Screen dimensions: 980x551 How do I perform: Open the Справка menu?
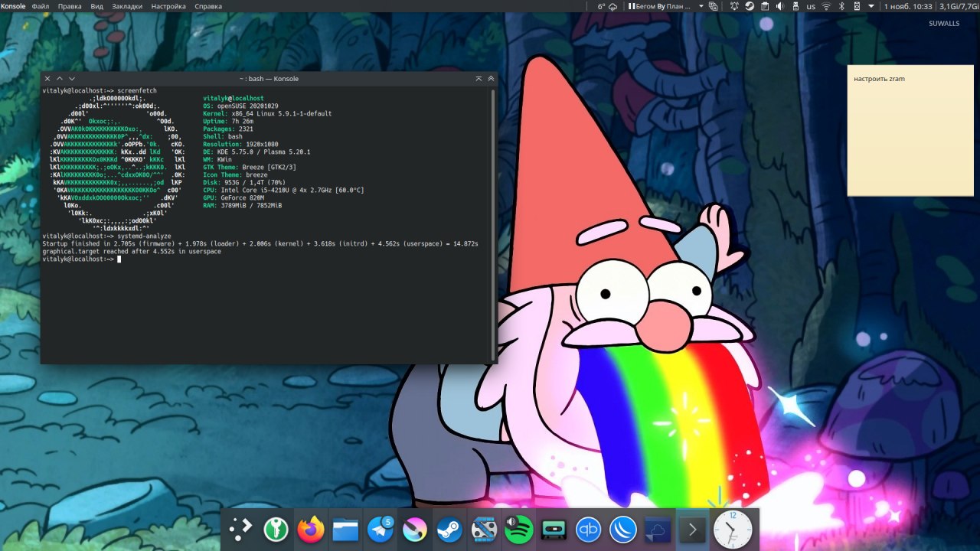(x=208, y=6)
